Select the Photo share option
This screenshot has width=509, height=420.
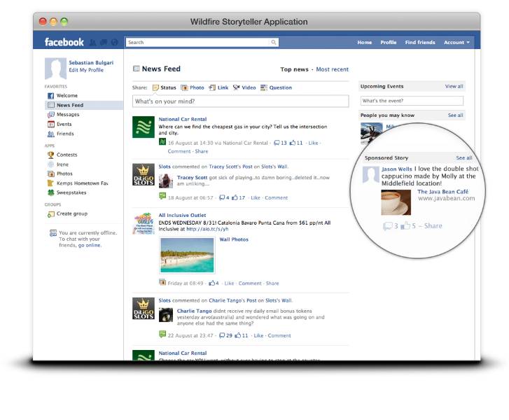point(193,88)
